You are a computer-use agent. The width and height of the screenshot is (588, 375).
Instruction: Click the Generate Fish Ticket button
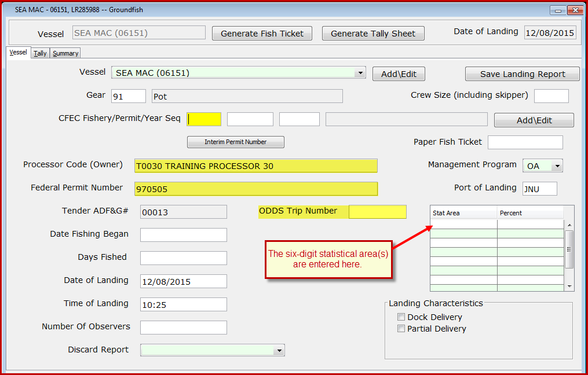point(262,34)
